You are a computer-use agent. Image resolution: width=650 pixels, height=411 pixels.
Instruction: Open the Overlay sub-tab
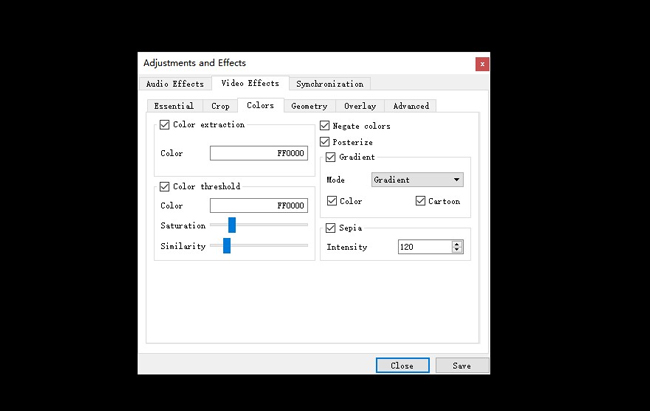coord(360,106)
